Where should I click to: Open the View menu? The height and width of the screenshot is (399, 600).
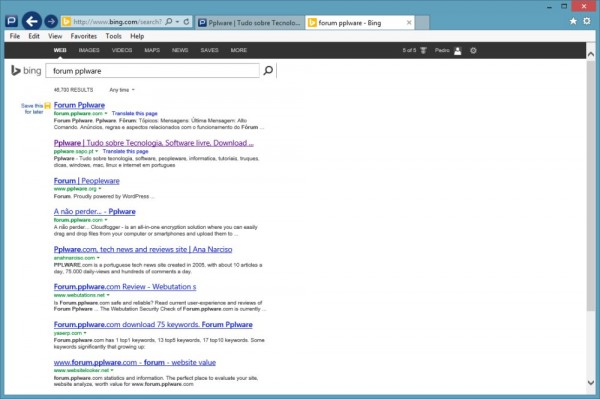point(55,36)
